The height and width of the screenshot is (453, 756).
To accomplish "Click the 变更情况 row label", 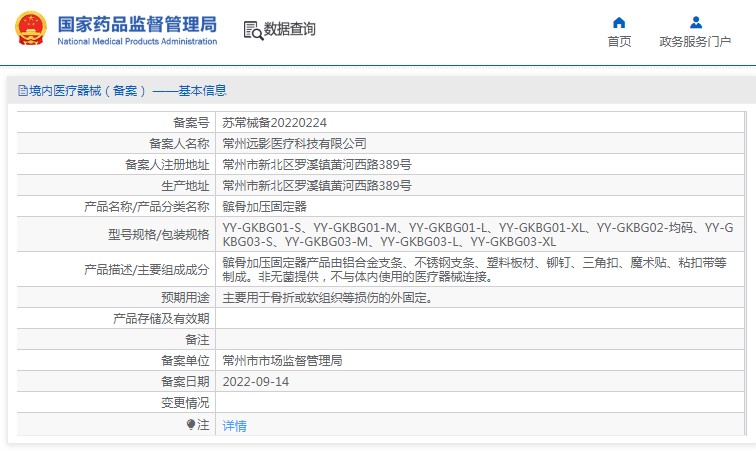I will [x=185, y=402].
